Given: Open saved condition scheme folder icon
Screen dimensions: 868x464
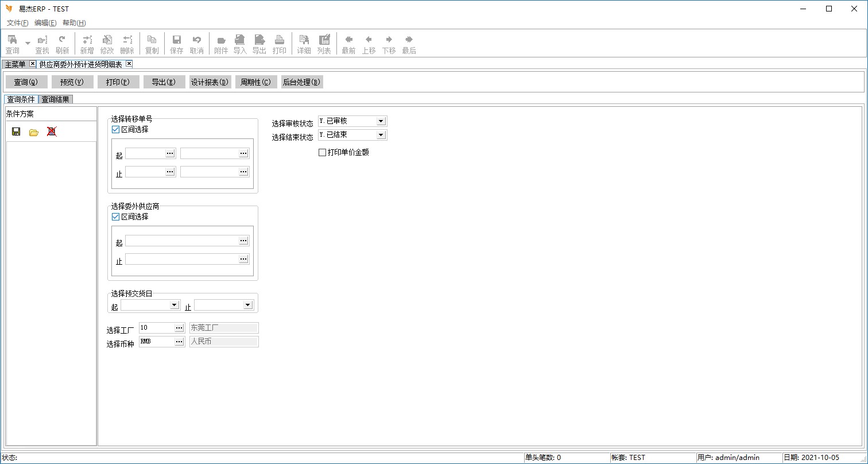Looking at the screenshot, I should coord(34,132).
